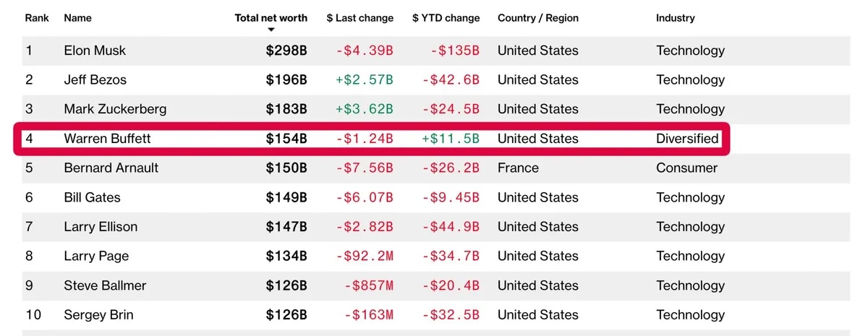Open Sergey Brin's profile link

tap(98, 315)
